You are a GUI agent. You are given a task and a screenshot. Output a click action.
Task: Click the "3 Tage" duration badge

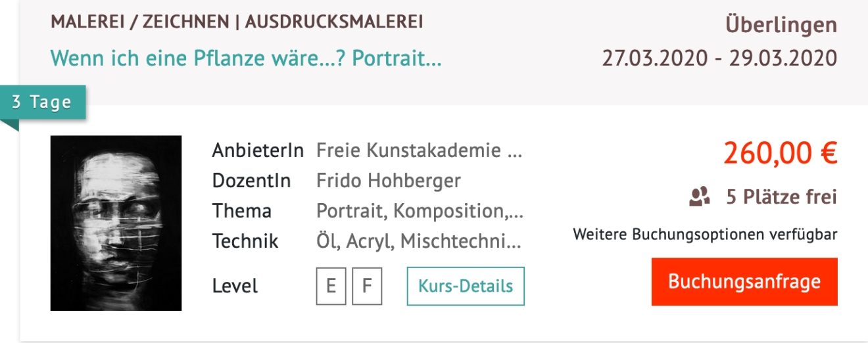(x=41, y=103)
